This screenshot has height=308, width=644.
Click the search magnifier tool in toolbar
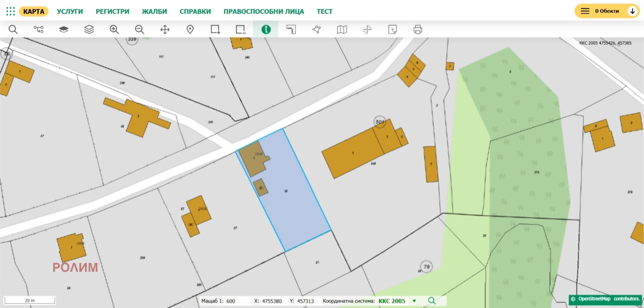pos(13,29)
